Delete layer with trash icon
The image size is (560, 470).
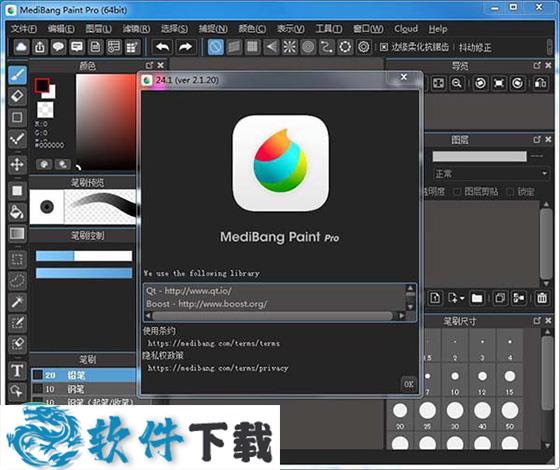click(x=542, y=298)
